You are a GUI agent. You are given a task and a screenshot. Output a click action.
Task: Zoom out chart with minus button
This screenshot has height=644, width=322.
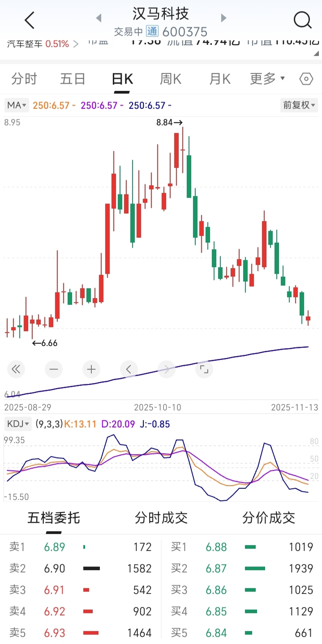click(x=54, y=369)
